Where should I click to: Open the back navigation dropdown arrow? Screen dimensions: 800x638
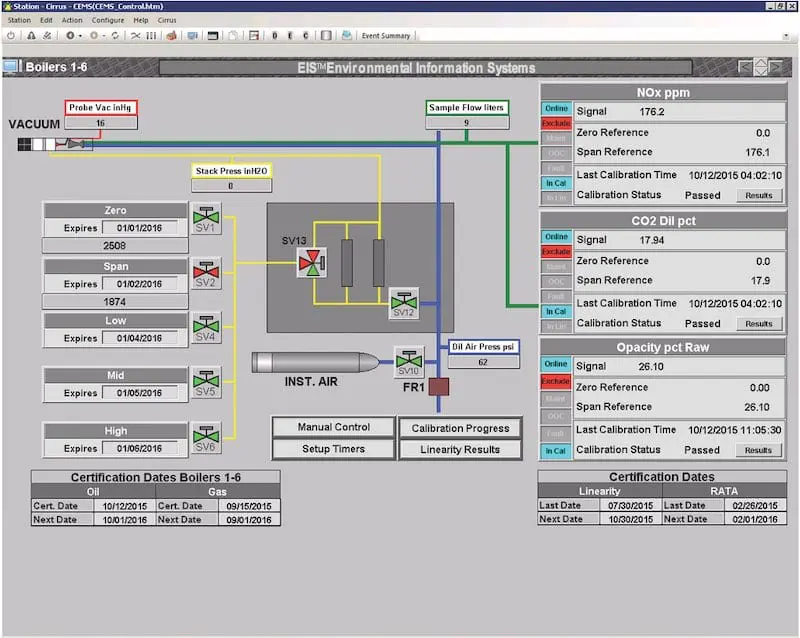(x=81, y=35)
